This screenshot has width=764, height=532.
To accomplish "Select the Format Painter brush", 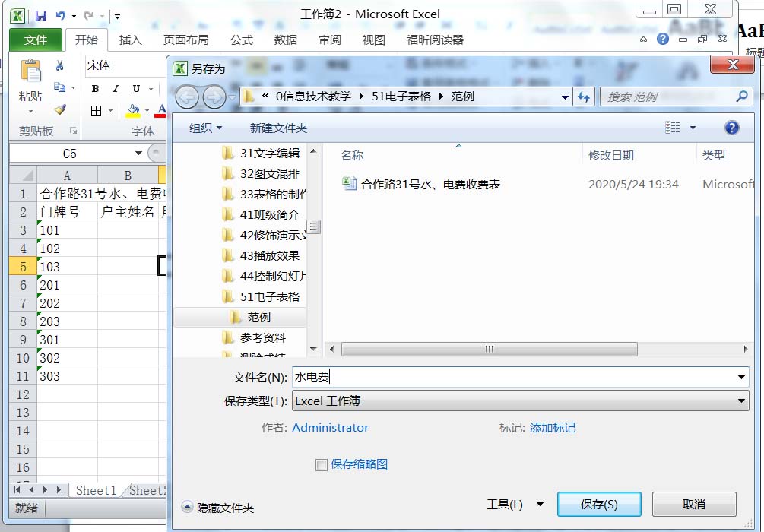I will point(60,109).
